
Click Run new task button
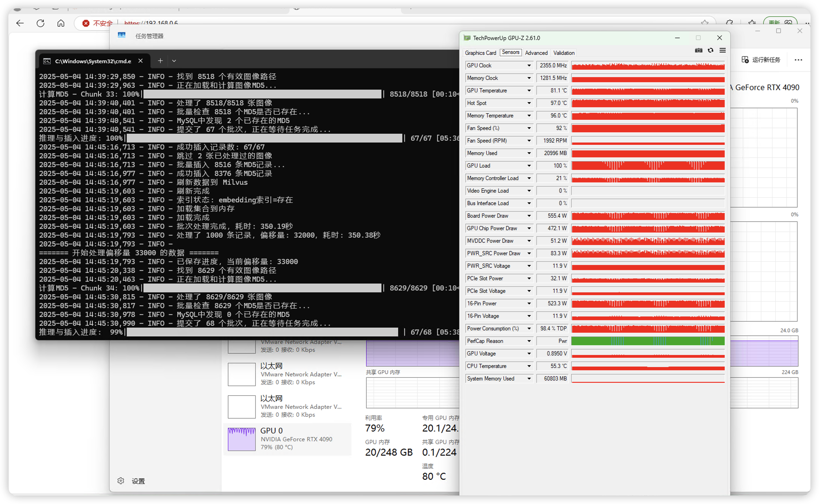coord(761,60)
